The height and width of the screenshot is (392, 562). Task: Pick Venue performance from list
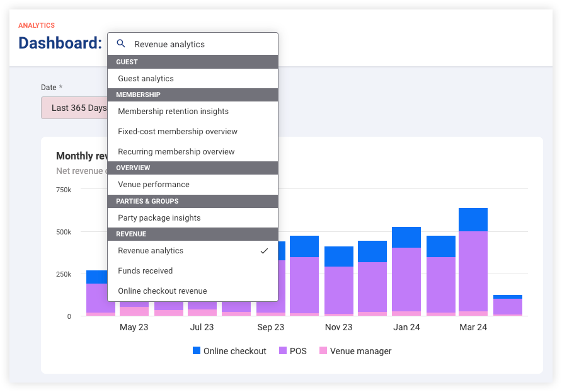193,185
